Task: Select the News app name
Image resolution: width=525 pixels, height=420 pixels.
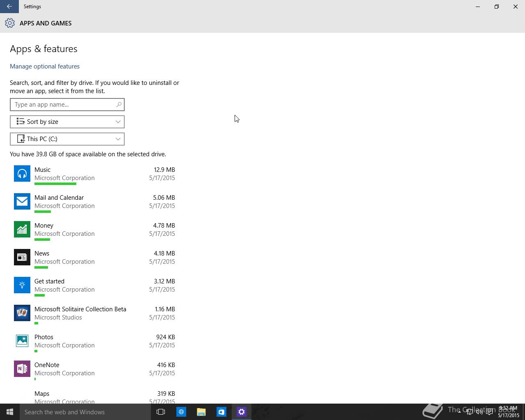Action: [x=42, y=253]
